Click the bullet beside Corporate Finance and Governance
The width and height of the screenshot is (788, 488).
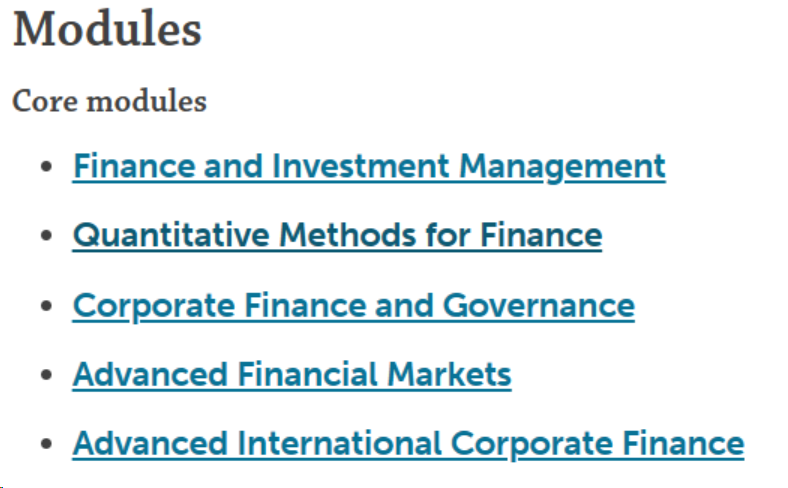click(46, 306)
